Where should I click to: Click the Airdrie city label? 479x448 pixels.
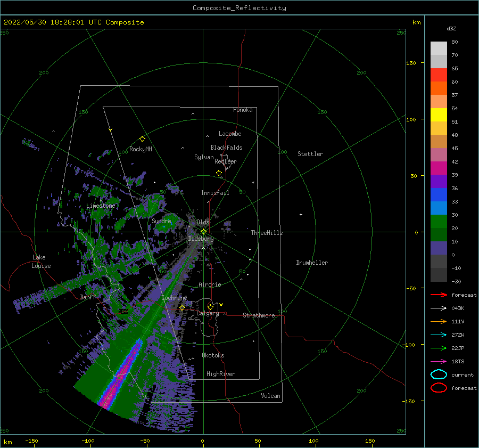pos(210,284)
